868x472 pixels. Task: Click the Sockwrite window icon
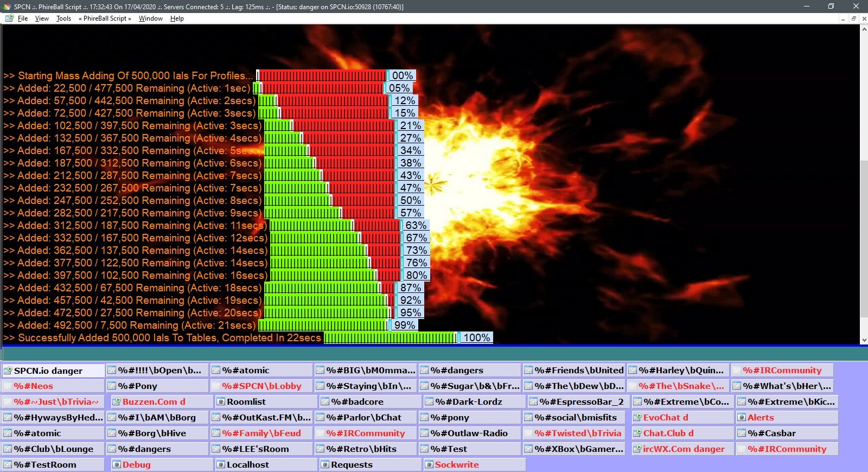(429, 465)
